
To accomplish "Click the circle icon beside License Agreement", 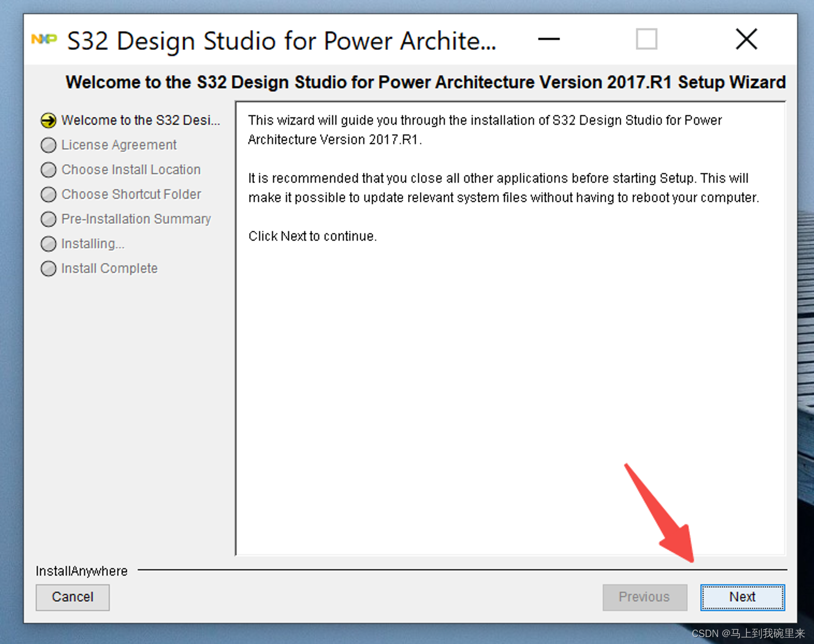I will 48,145.
